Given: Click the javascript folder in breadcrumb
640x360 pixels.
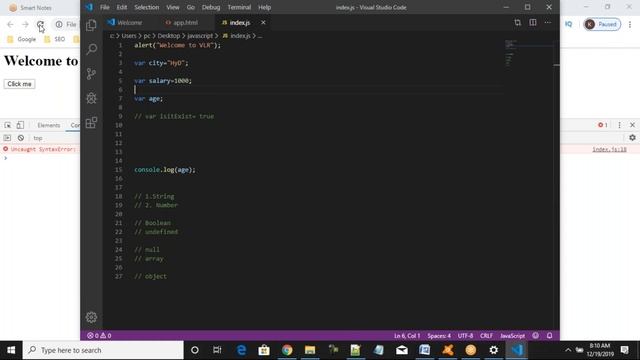Looking at the screenshot, I should tap(200, 36).
